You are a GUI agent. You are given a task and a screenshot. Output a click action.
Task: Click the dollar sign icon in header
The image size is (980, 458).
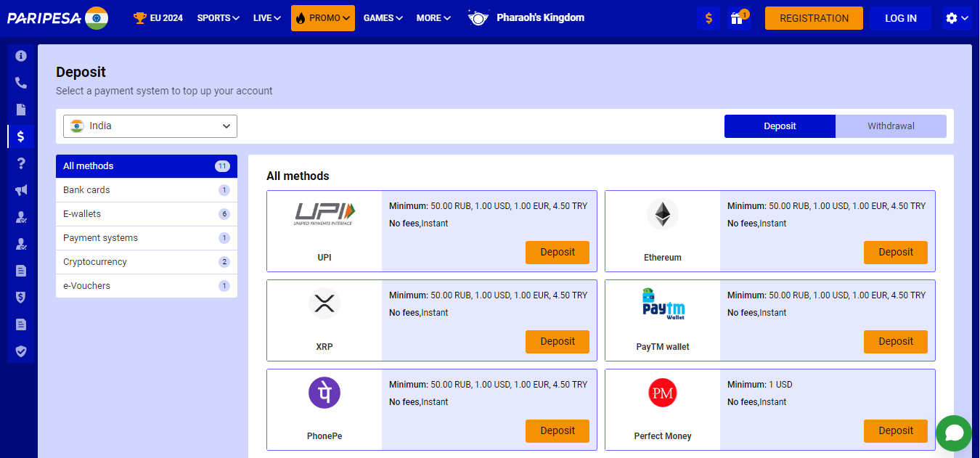tap(709, 18)
